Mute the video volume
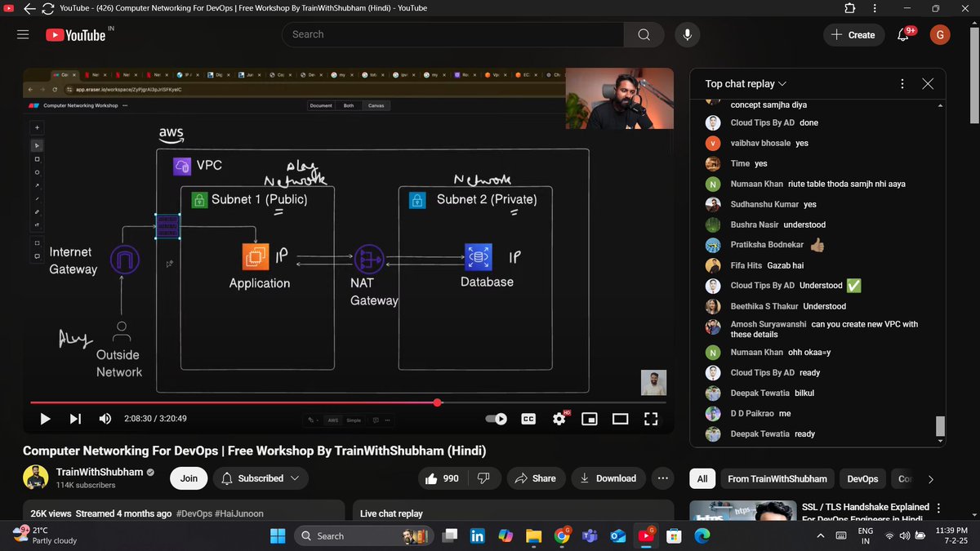Image resolution: width=980 pixels, height=551 pixels. click(x=105, y=419)
